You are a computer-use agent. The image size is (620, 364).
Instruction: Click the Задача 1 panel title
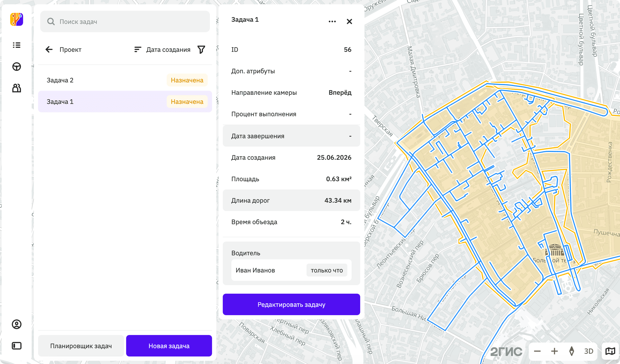click(245, 20)
